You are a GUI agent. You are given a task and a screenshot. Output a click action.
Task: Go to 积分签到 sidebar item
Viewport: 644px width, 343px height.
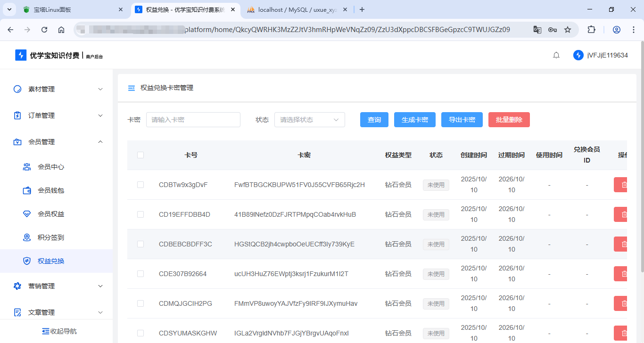[x=51, y=237]
